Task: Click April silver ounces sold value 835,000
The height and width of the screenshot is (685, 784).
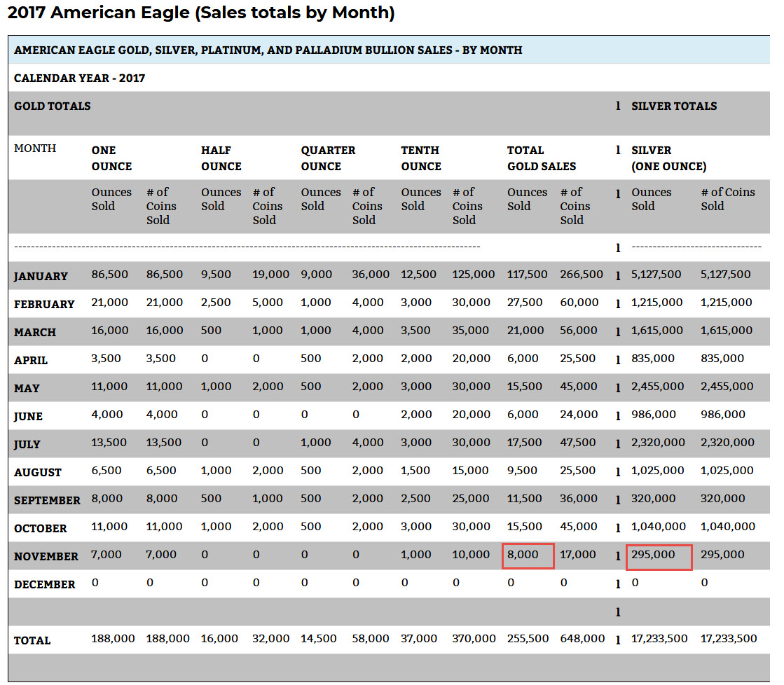Action: click(652, 359)
